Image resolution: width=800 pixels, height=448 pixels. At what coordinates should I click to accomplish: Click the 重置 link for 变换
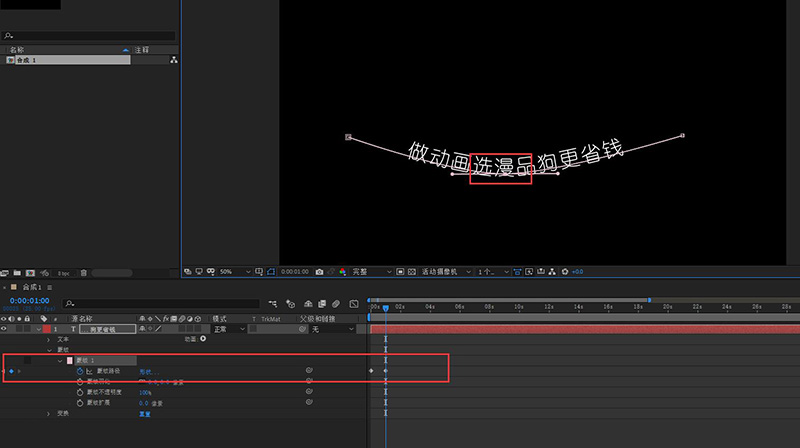tap(145, 414)
